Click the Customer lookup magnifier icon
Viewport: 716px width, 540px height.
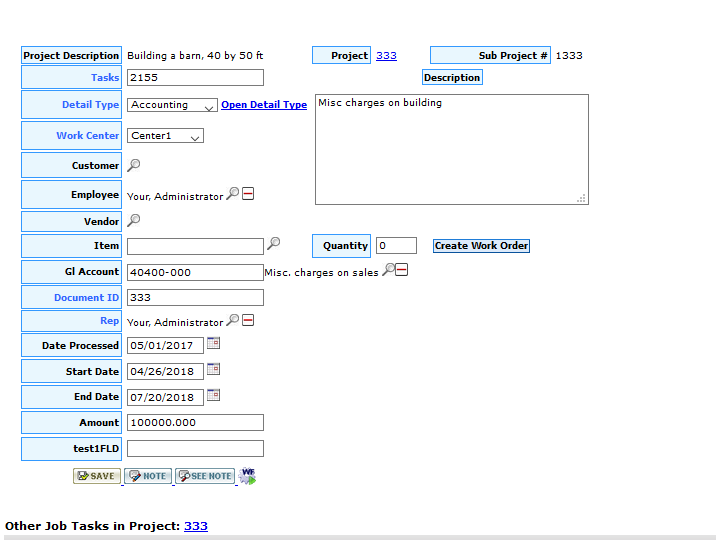[x=134, y=165]
